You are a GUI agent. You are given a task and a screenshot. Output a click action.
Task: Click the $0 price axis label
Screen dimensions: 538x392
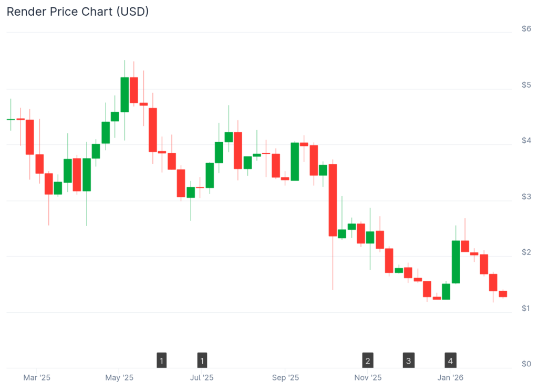click(x=526, y=364)
